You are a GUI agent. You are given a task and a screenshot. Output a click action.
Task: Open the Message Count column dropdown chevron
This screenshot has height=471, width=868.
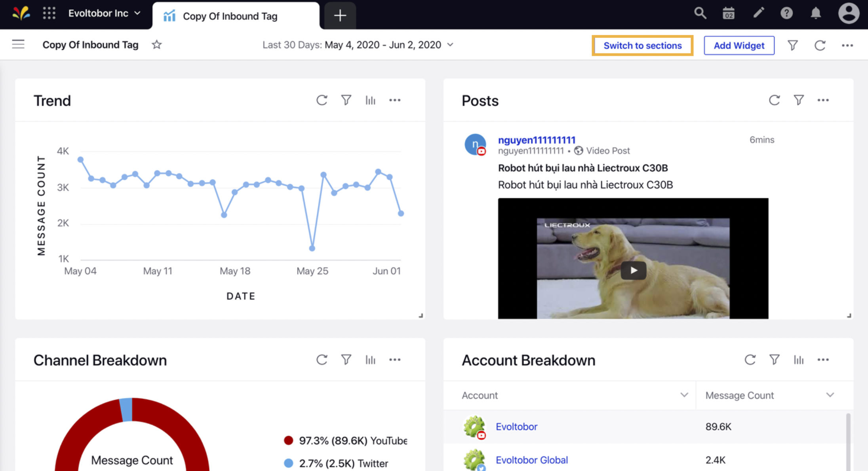[x=830, y=395]
